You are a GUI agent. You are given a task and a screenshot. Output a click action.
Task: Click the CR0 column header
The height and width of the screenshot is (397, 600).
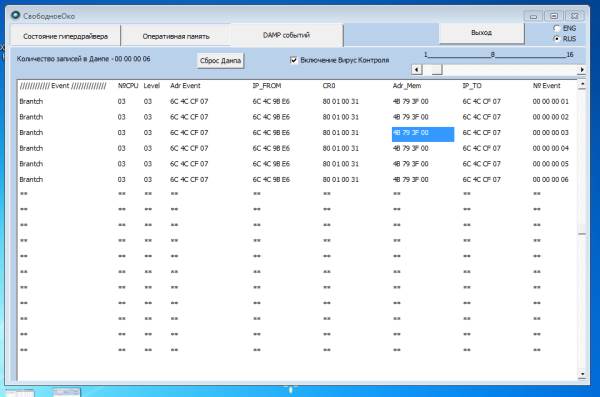coord(329,86)
